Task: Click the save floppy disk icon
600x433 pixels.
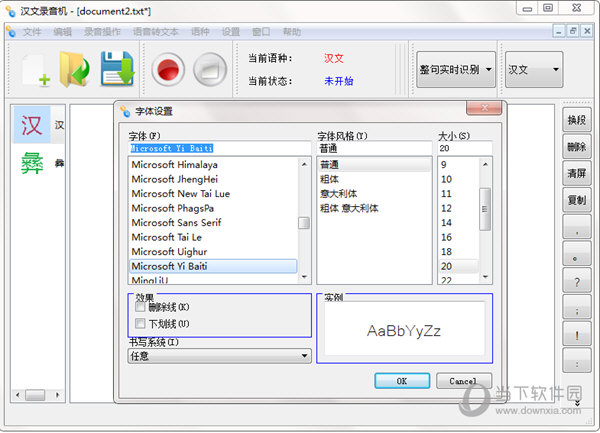Action: point(116,68)
